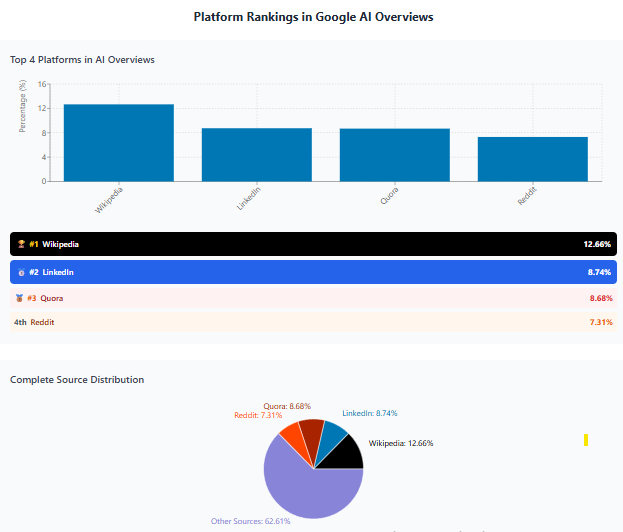This screenshot has height=532, width=623.
Task: Click the 8.74% value in LinkedIn row
Action: tap(599, 272)
